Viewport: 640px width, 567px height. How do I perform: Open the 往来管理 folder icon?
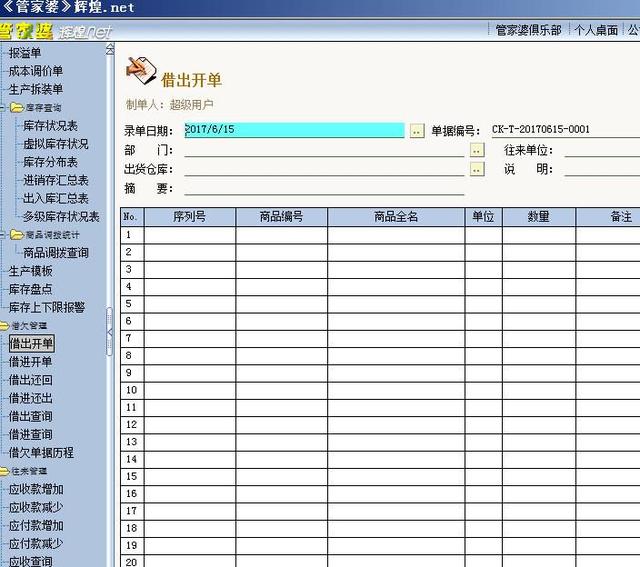click(4, 471)
